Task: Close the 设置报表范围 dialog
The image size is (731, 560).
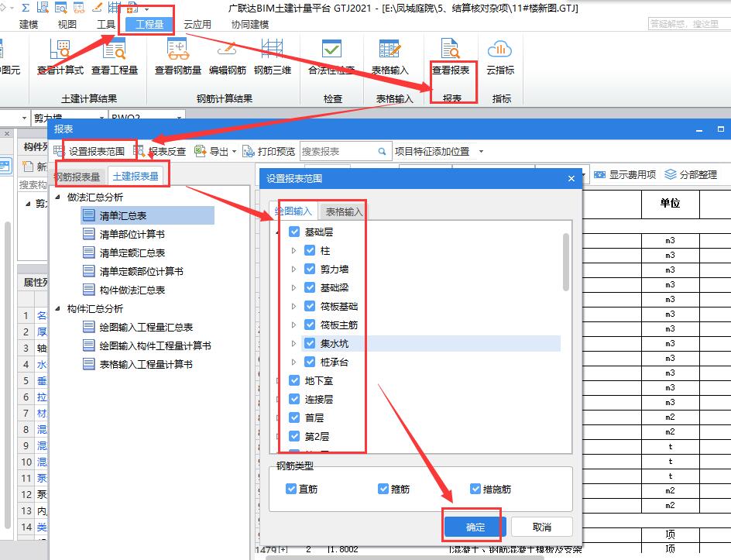Action: point(571,179)
